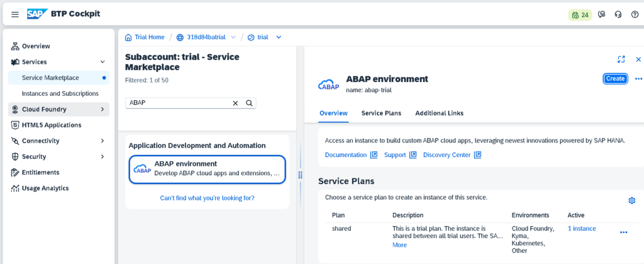This screenshot has height=264, width=644.
Task: Switch to the Service Plans tab
Action: [381, 113]
